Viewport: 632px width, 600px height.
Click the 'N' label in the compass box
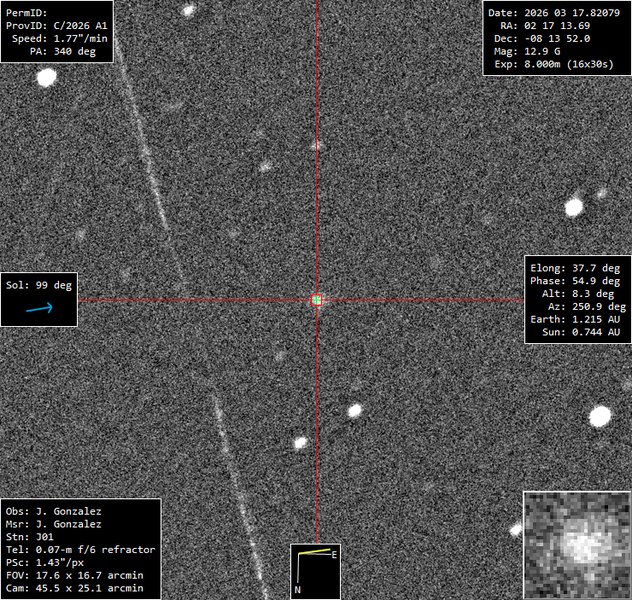pyautogui.click(x=297, y=590)
